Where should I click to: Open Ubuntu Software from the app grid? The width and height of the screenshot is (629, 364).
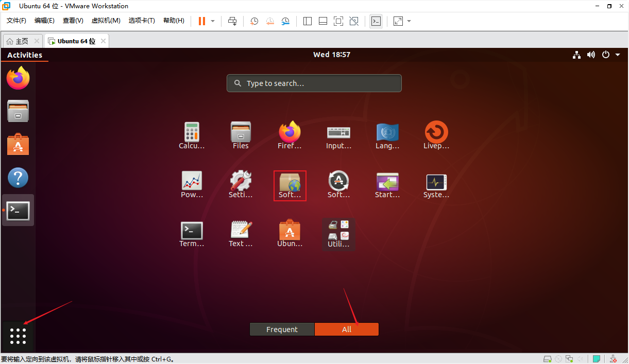click(x=290, y=234)
